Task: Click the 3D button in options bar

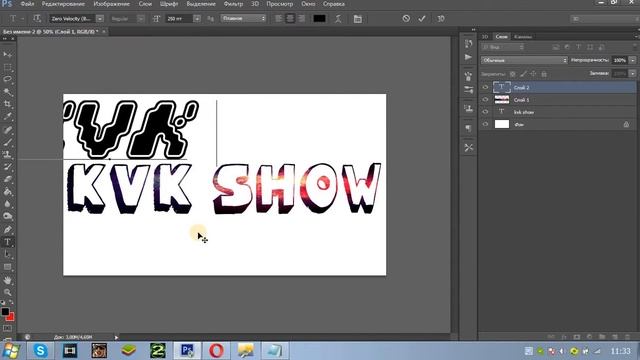Action: click(x=441, y=18)
